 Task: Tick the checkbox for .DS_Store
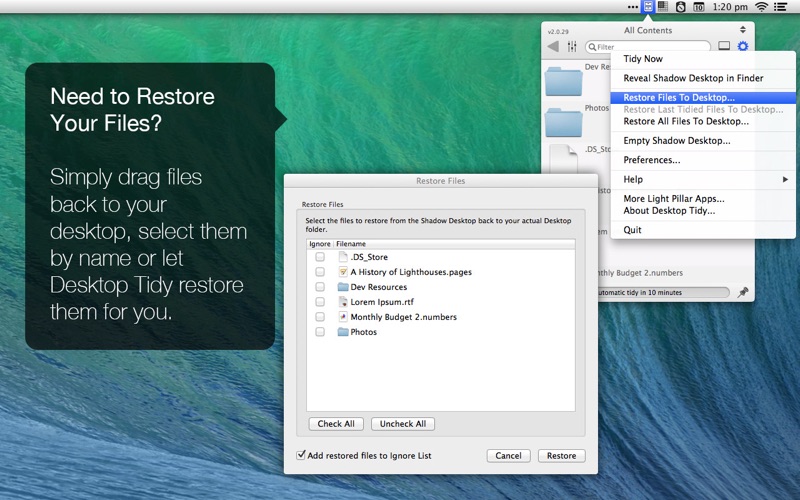[x=320, y=257]
